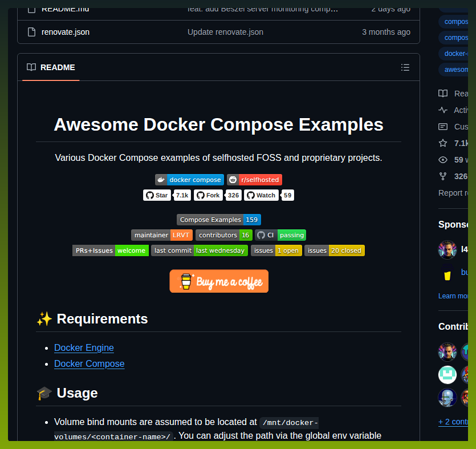The width and height of the screenshot is (476, 449).
Task: Click the PRs+Issues welcome badge
Action: 111,250
